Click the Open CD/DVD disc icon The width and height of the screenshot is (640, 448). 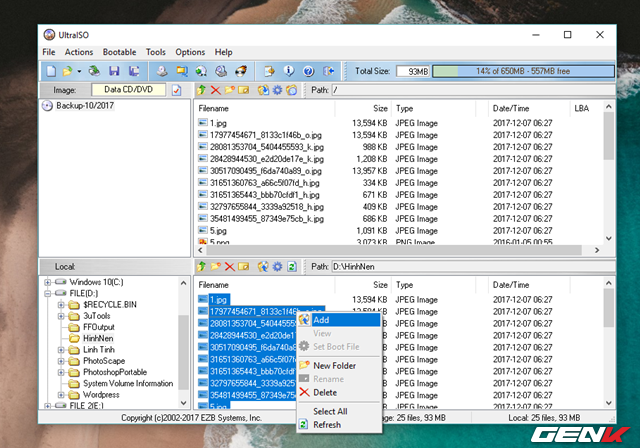click(94, 71)
